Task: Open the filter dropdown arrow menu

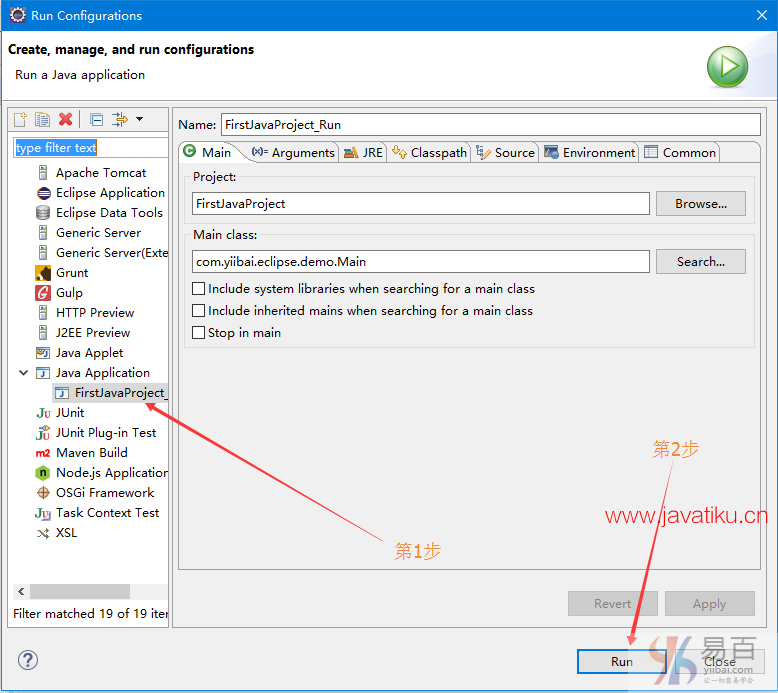Action: (x=139, y=119)
